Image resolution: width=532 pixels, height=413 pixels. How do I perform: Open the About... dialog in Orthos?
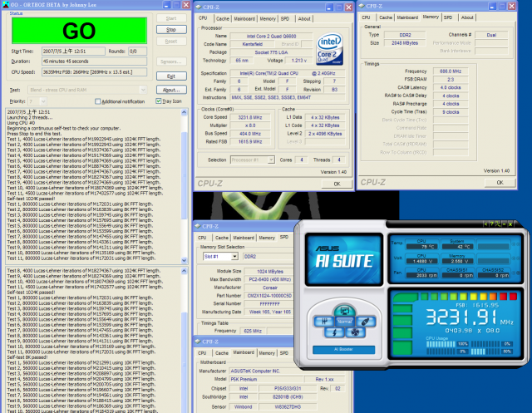pyautogui.click(x=171, y=90)
